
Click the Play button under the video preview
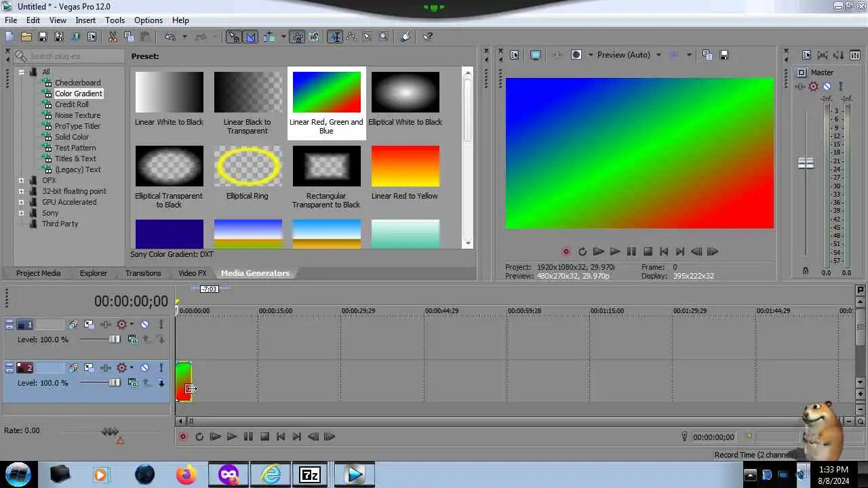click(615, 251)
